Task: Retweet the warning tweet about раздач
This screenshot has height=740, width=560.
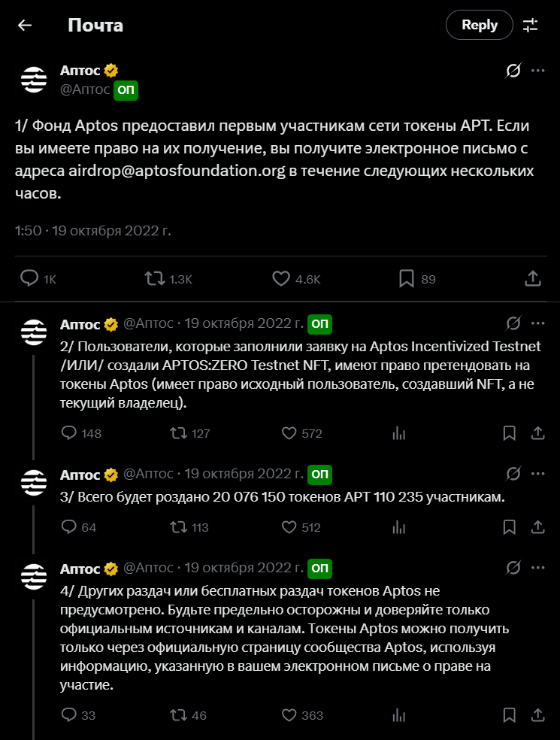Action: (x=177, y=715)
